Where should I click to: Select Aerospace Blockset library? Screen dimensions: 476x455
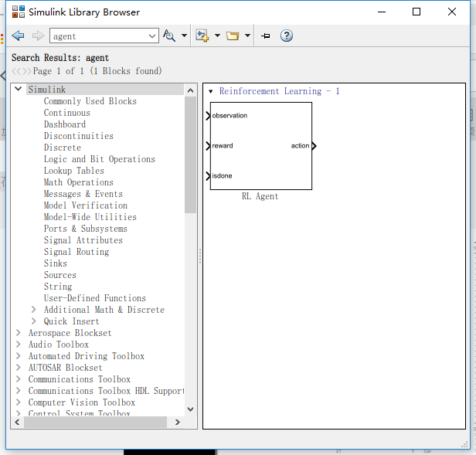pyautogui.click(x=70, y=333)
